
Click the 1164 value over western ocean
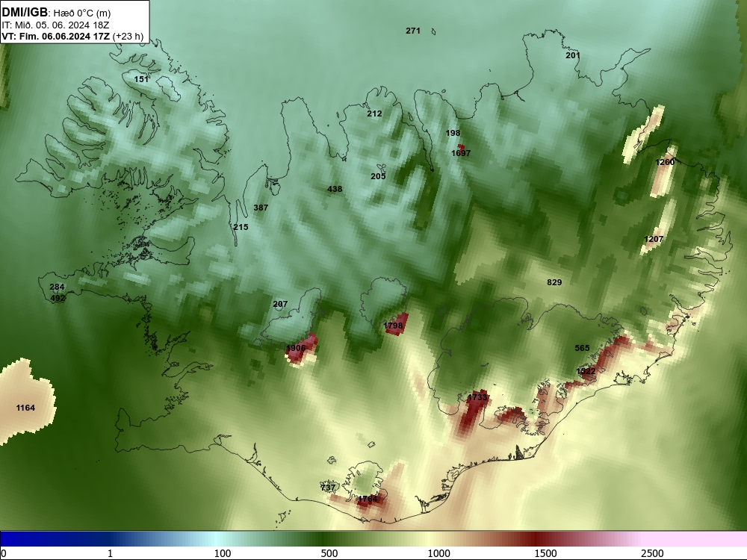pos(25,408)
